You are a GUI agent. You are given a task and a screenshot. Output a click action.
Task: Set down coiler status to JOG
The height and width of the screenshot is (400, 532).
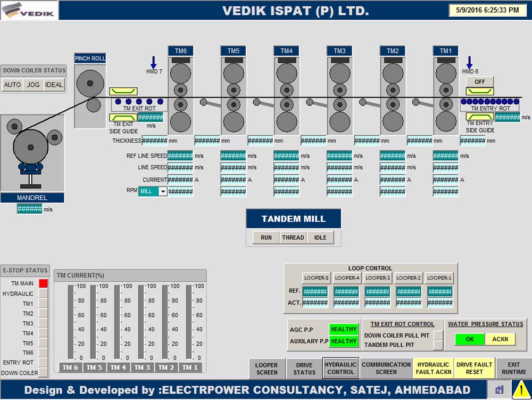(x=33, y=85)
